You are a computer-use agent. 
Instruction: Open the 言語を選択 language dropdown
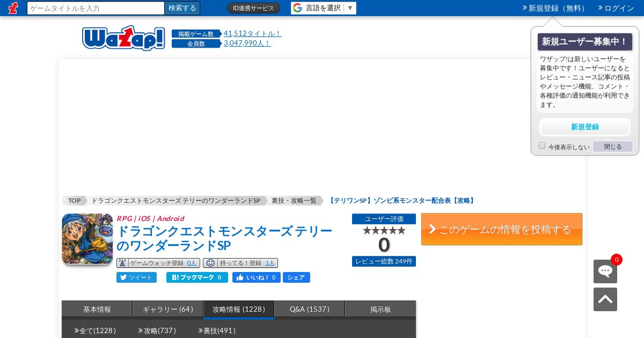click(x=324, y=8)
